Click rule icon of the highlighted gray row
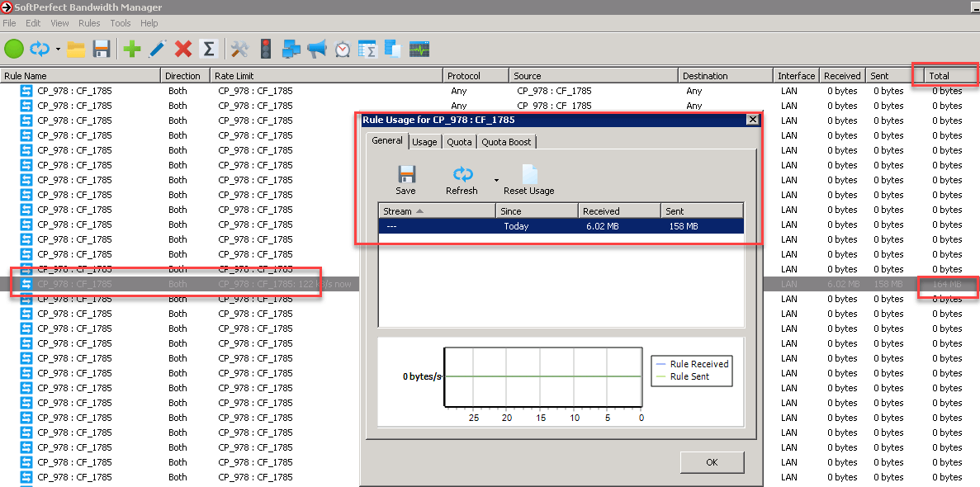Screen dimensions: 980x487 click(x=26, y=284)
